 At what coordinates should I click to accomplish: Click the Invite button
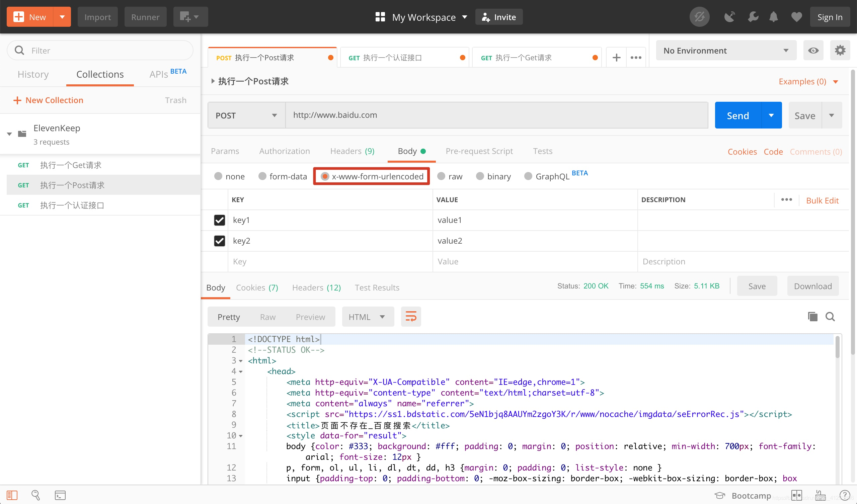(498, 17)
